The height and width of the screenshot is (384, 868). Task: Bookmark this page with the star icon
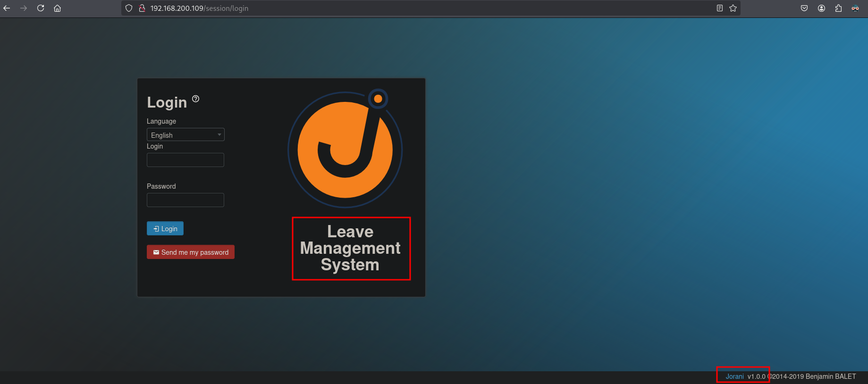(733, 8)
